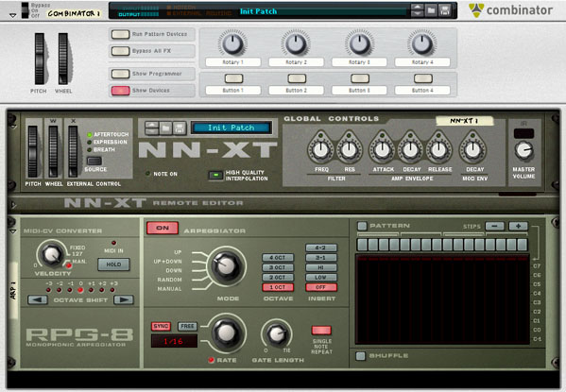Screen dimensions: 566x392
Task: Click the NN-XT browse patch folder icon
Action: click(165, 128)
